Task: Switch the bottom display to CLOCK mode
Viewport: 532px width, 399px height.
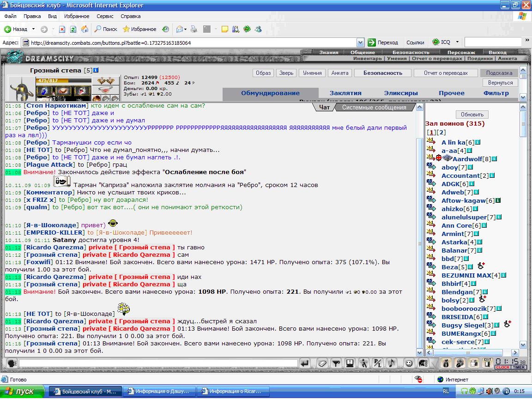Action: point(502,368)
